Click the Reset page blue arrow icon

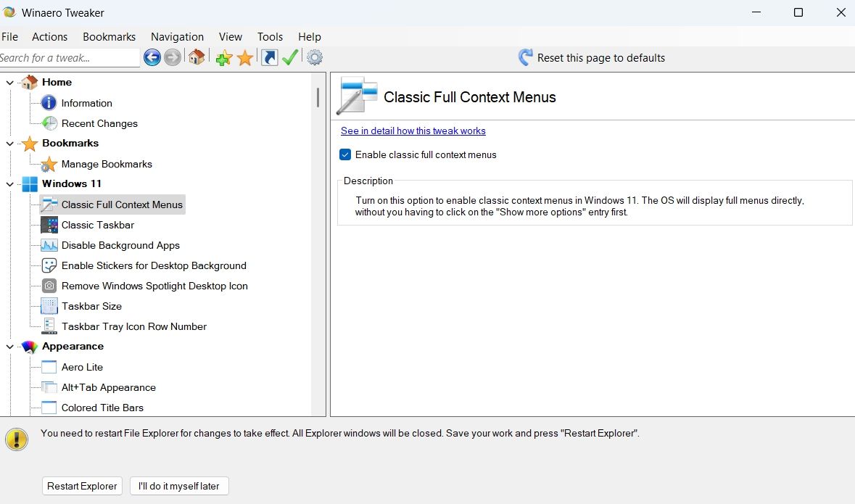(525, 57)
